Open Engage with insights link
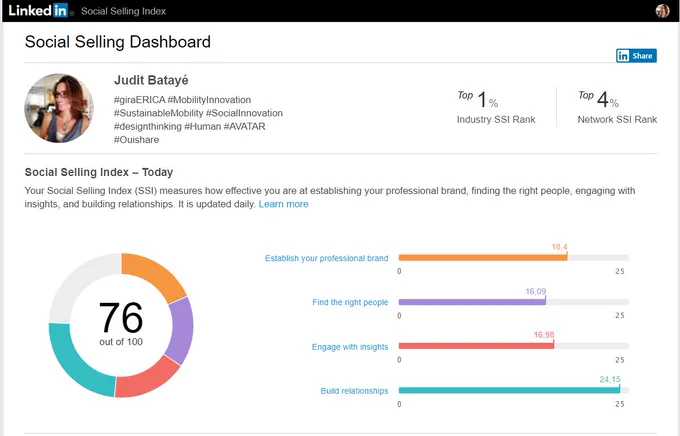The height and width of the screenshot is (436, 680). point(350,347)
